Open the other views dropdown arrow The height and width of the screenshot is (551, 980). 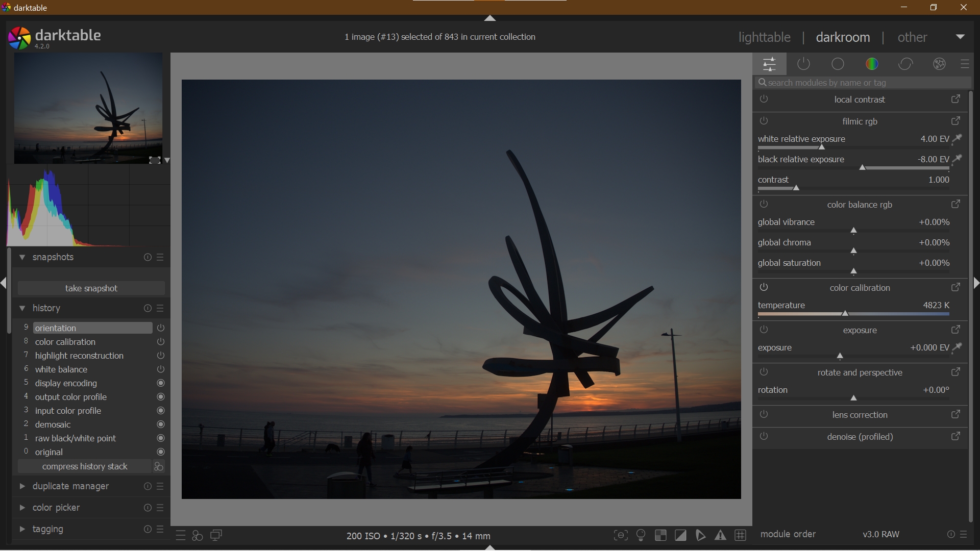tap(960, 37)
